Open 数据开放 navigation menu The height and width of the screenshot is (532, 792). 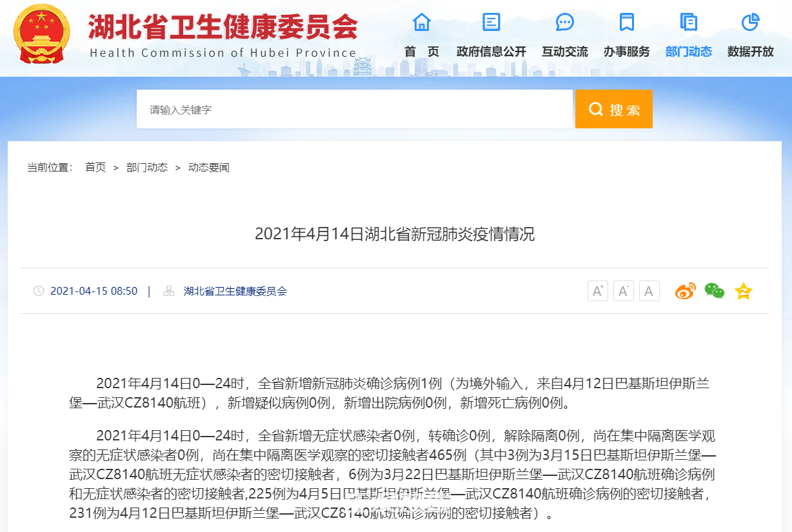750,52
